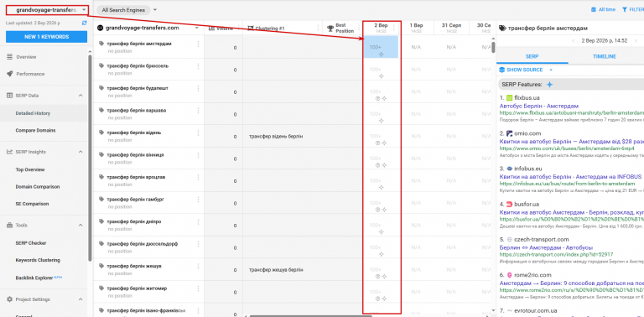This screenshot has width=644, height=317.
Task: Open Best Position column options dots
Action: coord(358,28)
